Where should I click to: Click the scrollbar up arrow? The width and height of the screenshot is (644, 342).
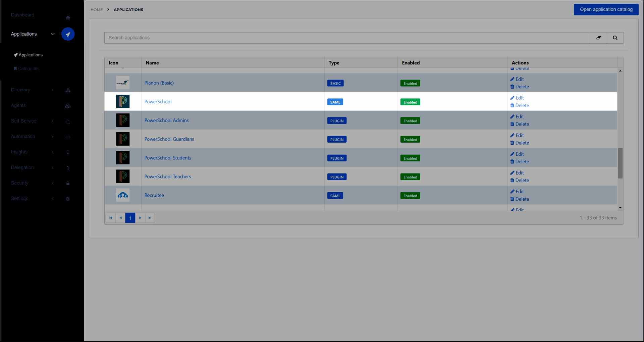tap(620, 71)
